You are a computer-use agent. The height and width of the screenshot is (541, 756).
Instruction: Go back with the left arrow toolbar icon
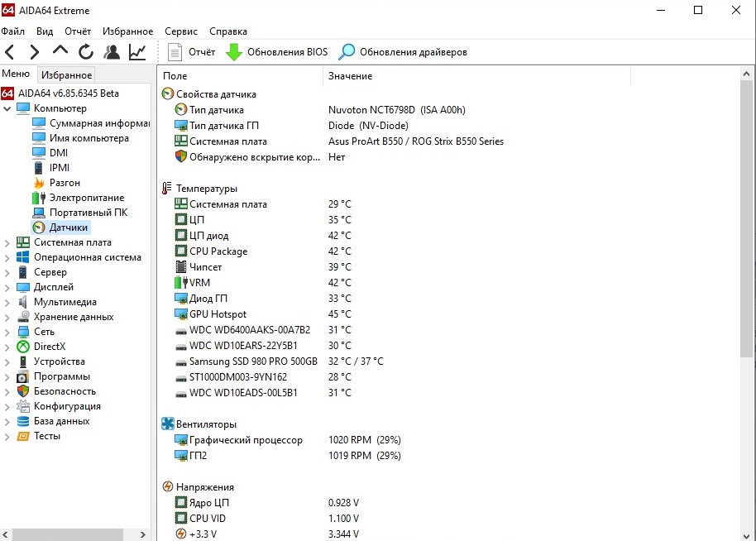(10, 51)
